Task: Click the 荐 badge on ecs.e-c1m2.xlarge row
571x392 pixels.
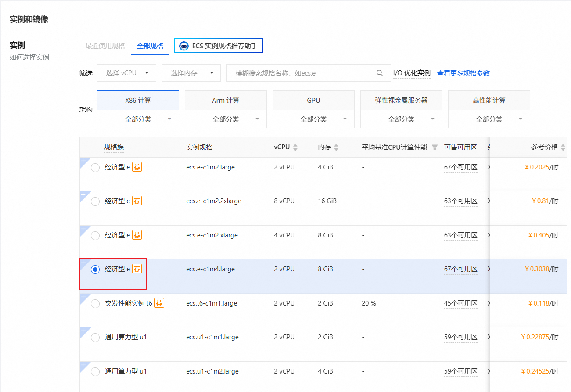Action: [137, 235]
